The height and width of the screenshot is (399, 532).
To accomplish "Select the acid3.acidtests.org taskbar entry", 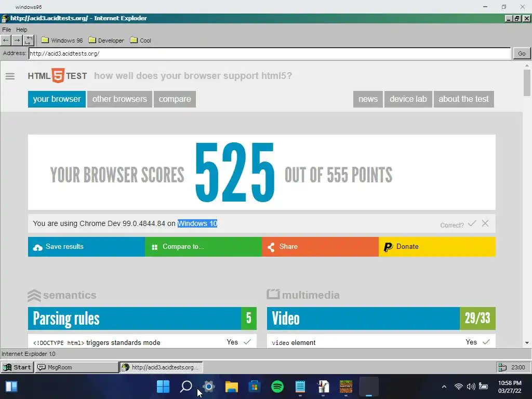I will click(161, 367).
